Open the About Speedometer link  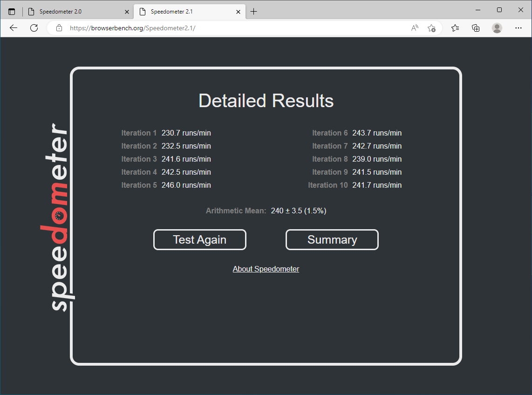point(266,269)
